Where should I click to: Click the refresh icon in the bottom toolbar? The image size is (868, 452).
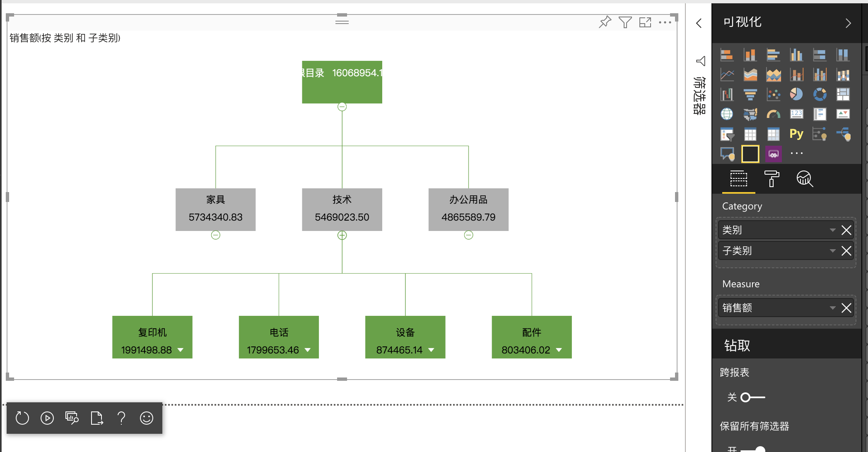coord(22,418)
